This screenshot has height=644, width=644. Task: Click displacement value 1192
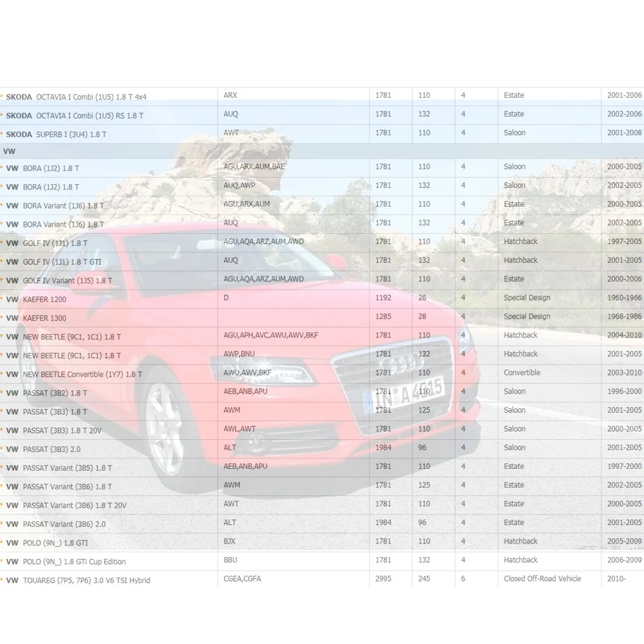click(383, 298)
